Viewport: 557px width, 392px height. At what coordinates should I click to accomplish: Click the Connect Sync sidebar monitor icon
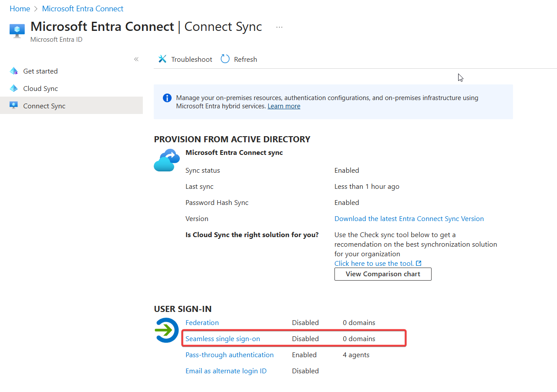[14, 106]
